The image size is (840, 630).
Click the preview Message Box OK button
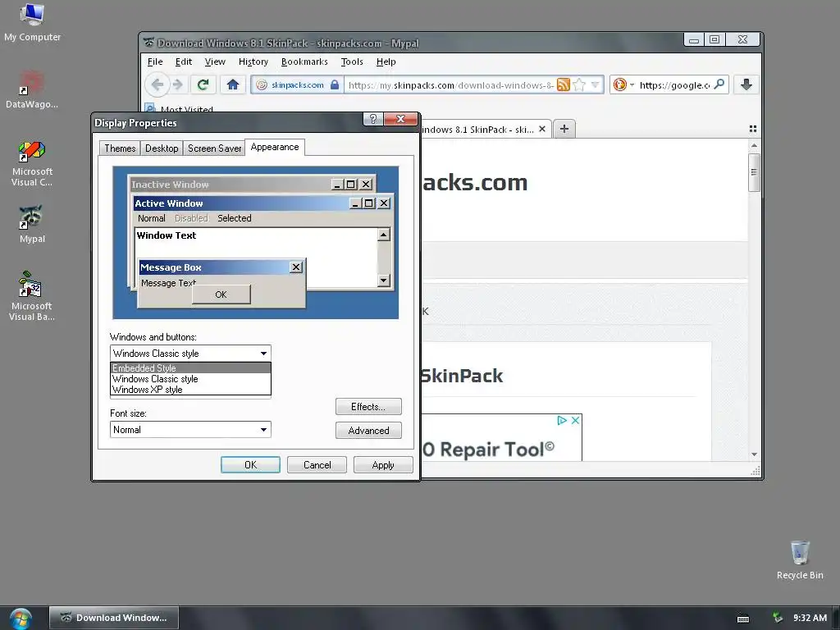[x=221, y=294]
